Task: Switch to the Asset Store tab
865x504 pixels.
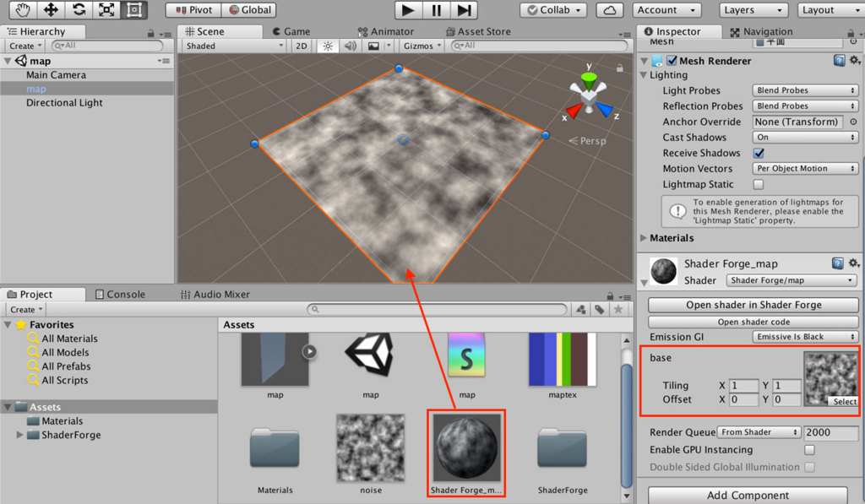Action: (478, 31)
